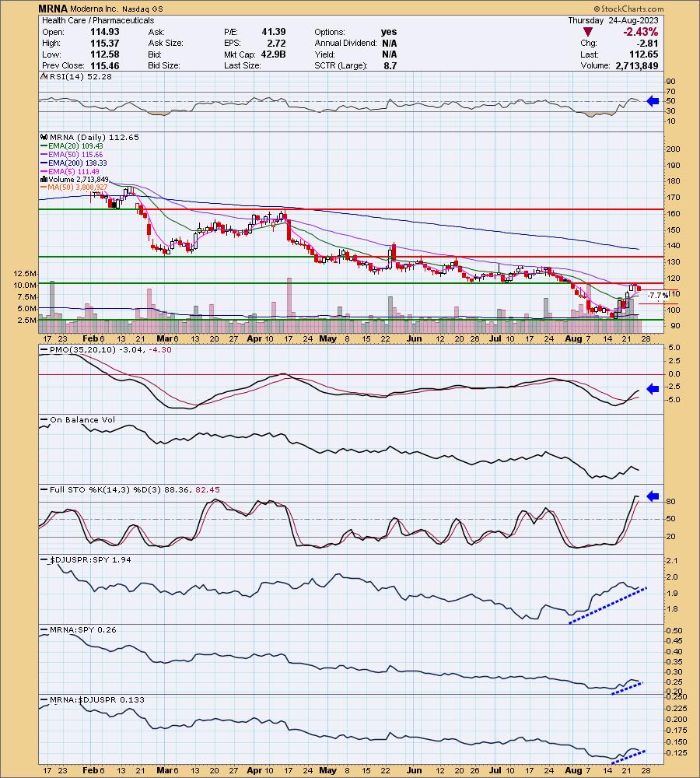
Task: Click the Thursday 24-Aug-2023 date
Action: click(x=613, y=20)
